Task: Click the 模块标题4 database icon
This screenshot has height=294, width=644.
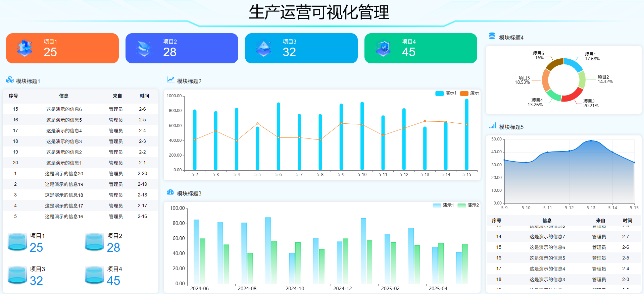Action: click(492, 36)
